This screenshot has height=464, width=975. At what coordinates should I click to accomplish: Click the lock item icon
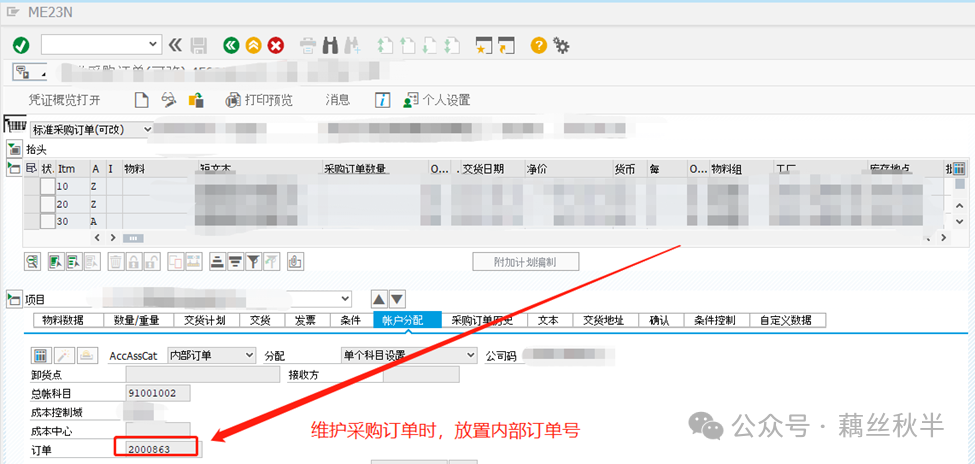point(134,262)
